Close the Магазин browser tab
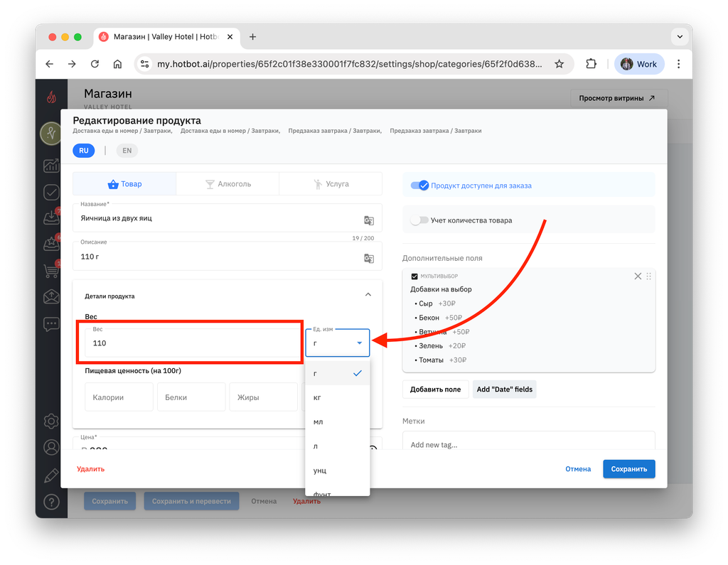728x565 pixels. (x=230, y=37)
